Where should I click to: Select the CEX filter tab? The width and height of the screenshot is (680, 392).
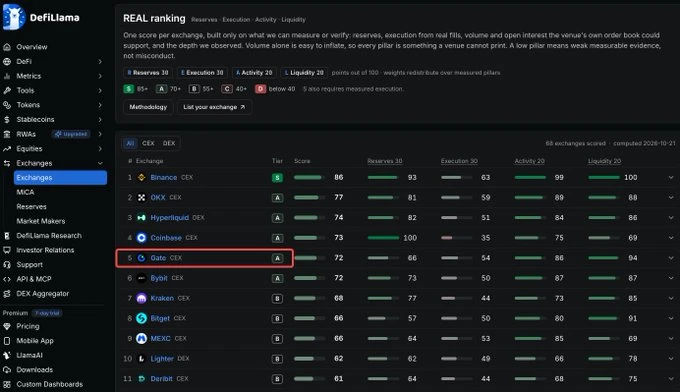148,143
